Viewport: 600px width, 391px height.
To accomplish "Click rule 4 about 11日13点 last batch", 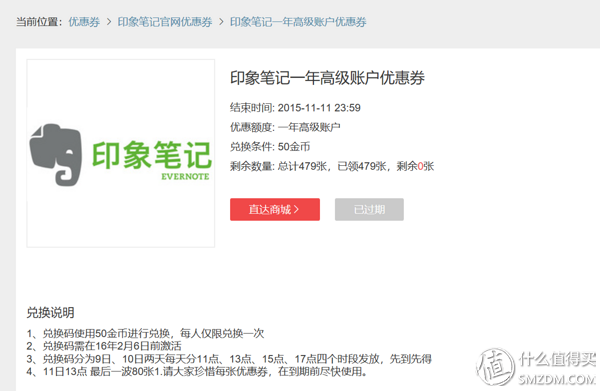I will click(197, 371).
